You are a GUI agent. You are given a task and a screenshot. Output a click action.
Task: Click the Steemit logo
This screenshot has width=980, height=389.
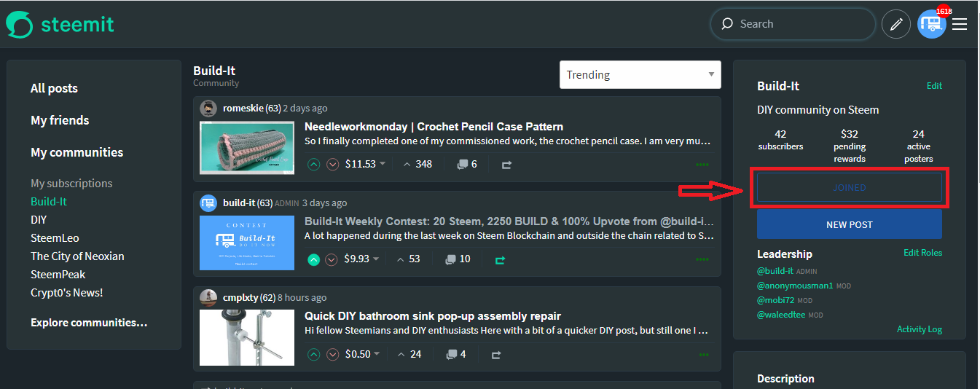coord(60,24)
